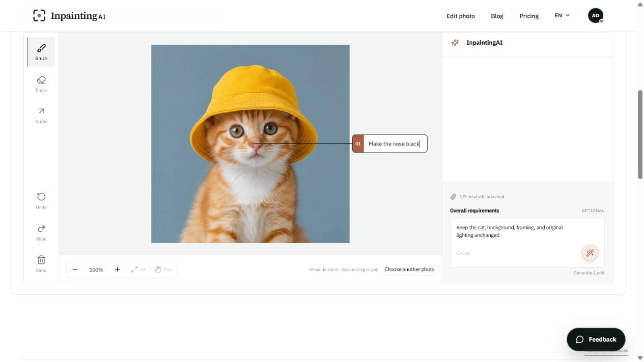Go to the Blog page

point(497,16)
